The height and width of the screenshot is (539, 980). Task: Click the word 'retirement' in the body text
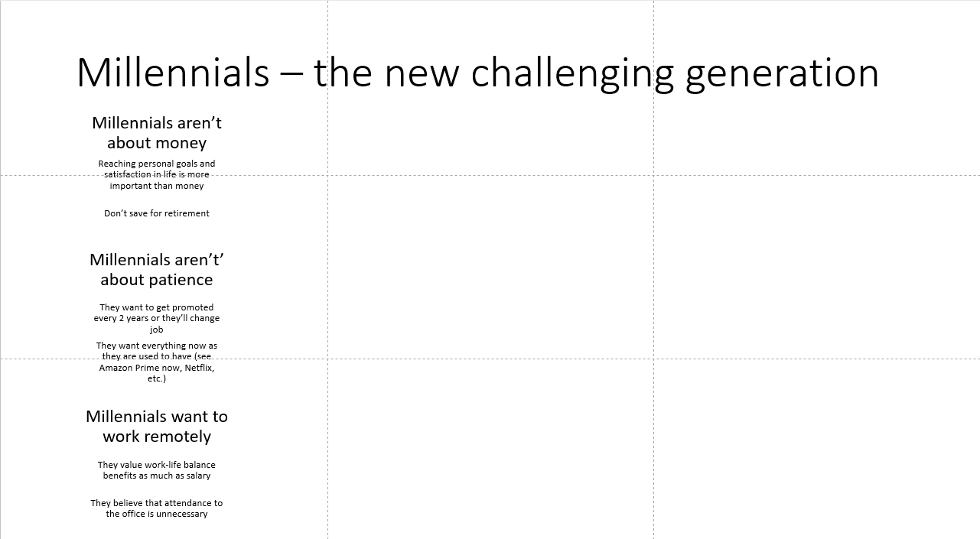pos(185,213)
